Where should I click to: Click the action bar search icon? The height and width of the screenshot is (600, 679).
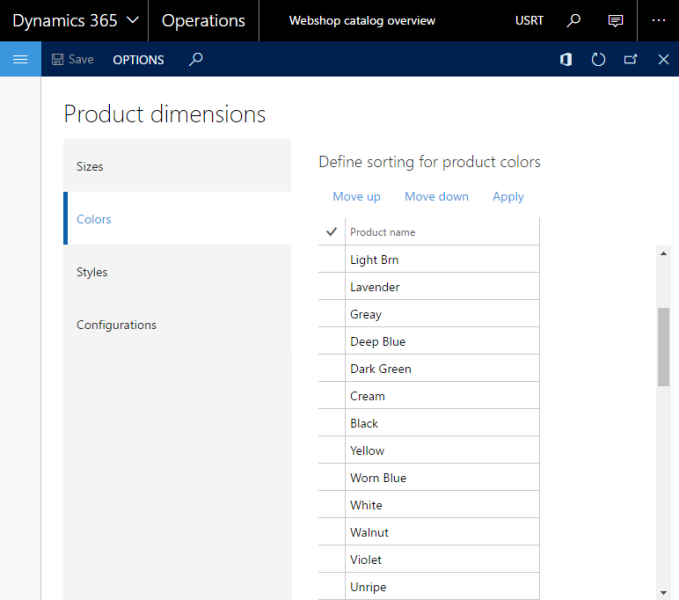pos(196,59)
